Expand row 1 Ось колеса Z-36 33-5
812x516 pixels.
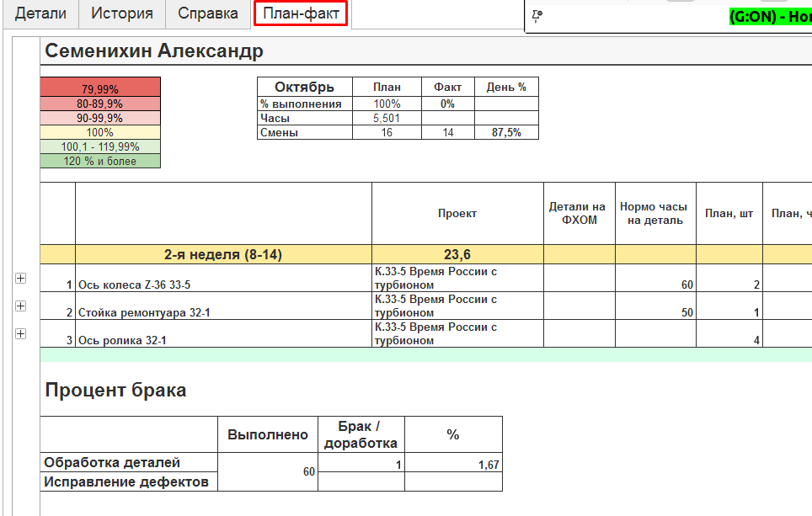click(21, 279)
